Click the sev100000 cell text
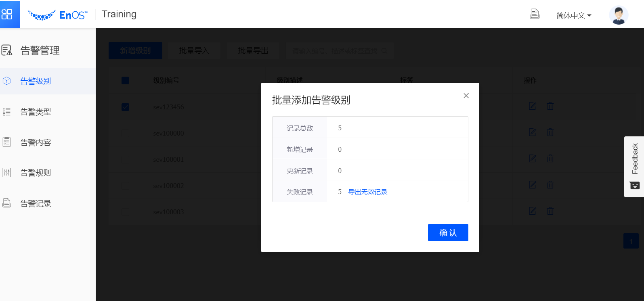 168,133
